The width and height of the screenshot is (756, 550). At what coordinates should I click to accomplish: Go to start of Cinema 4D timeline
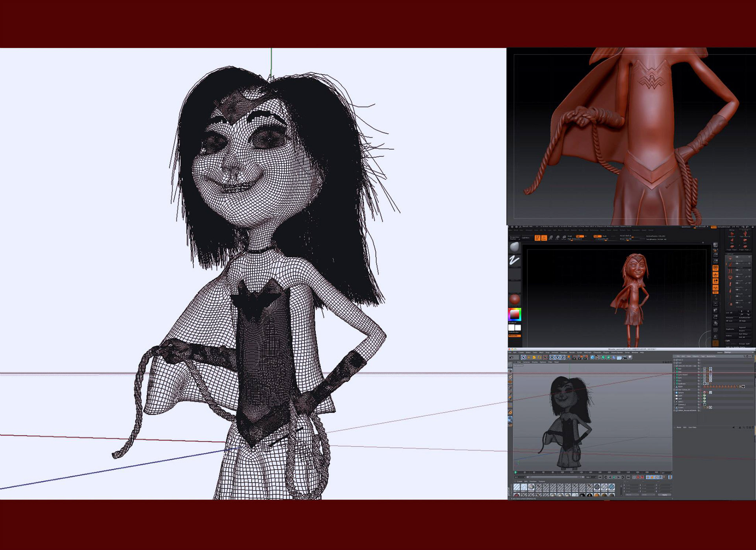(x=600, y=477)
